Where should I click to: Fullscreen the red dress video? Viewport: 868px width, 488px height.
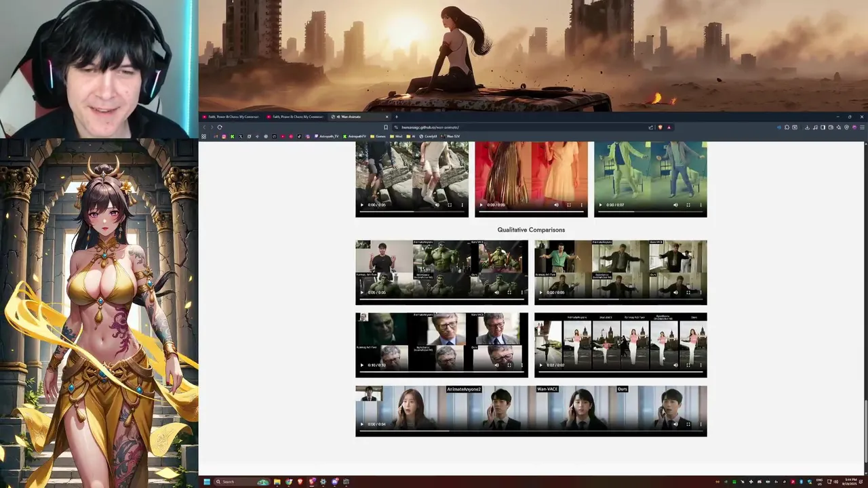pos(569,205)
